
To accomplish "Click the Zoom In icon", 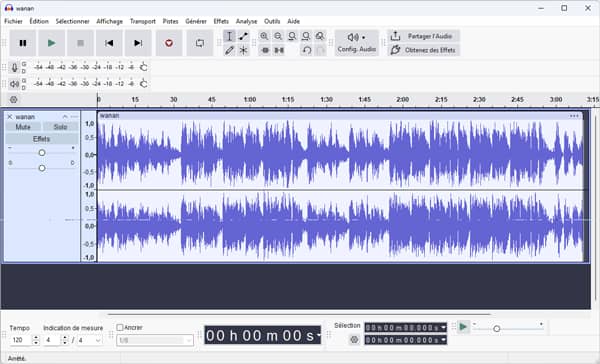I will 264,36.
